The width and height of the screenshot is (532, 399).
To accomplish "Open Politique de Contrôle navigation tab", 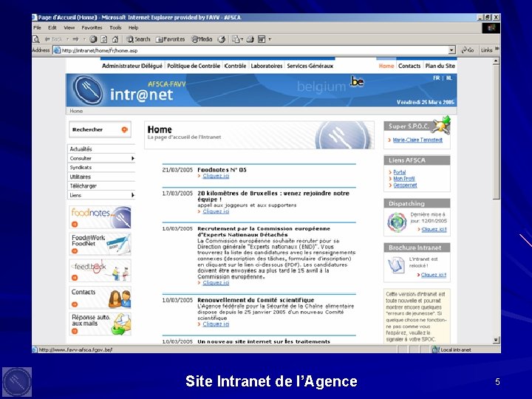I will pos(194,66).
